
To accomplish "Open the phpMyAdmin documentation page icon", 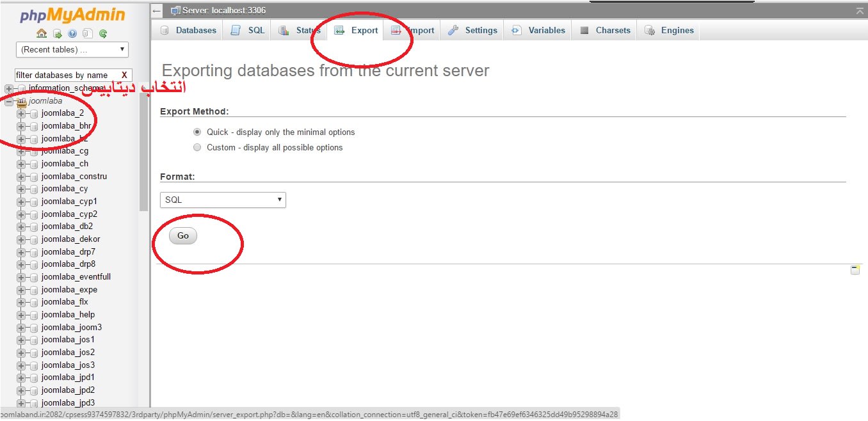I will pyautogui.click(x=88, y=33).
